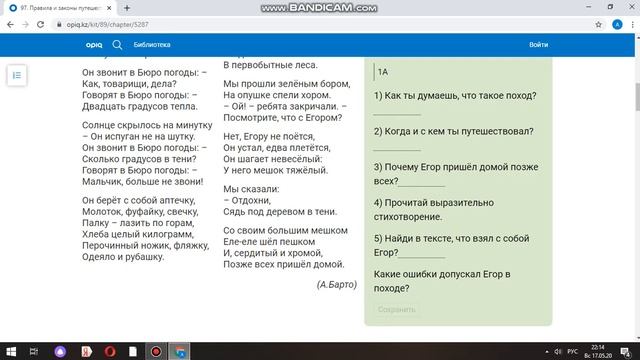
Task: Click task 4 'Прочитай выразительно стихотворение.'
Action: (434, 210)
